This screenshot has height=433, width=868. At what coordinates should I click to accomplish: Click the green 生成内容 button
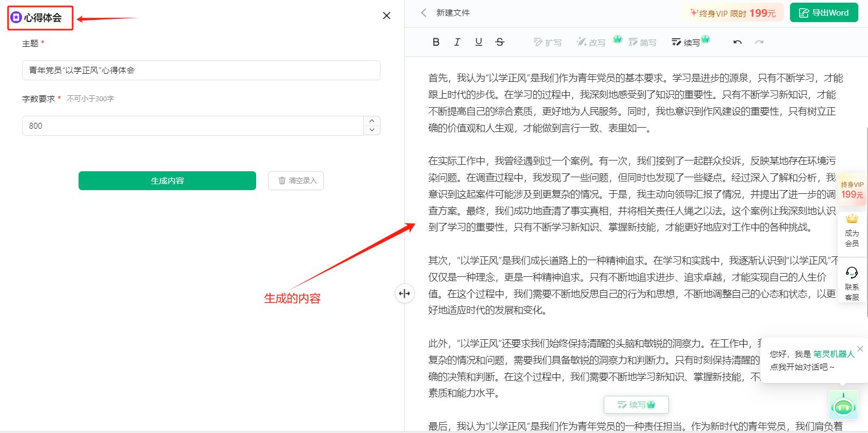coord(167,181)
